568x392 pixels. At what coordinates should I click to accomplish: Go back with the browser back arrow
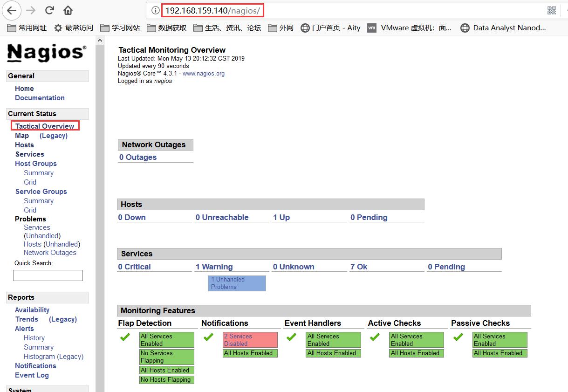point(12,10)
